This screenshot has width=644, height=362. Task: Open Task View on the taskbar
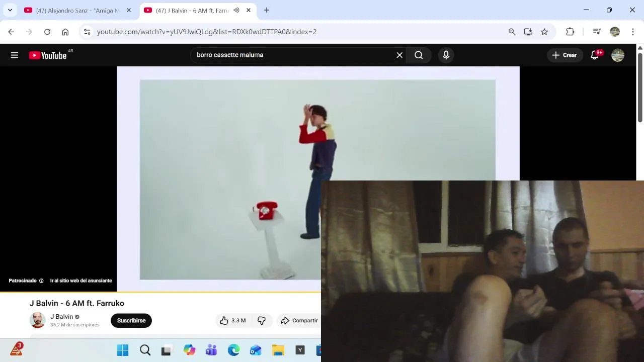point(167,350)
